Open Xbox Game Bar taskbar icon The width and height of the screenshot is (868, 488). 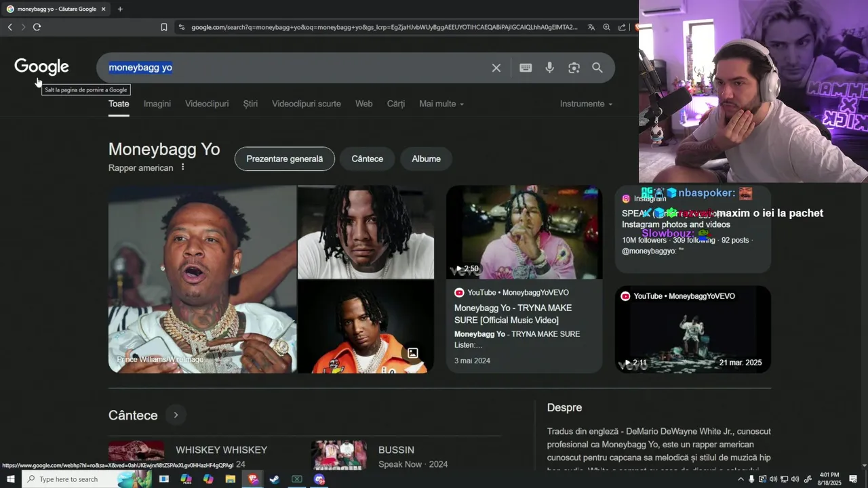click(x=297, y=479)
